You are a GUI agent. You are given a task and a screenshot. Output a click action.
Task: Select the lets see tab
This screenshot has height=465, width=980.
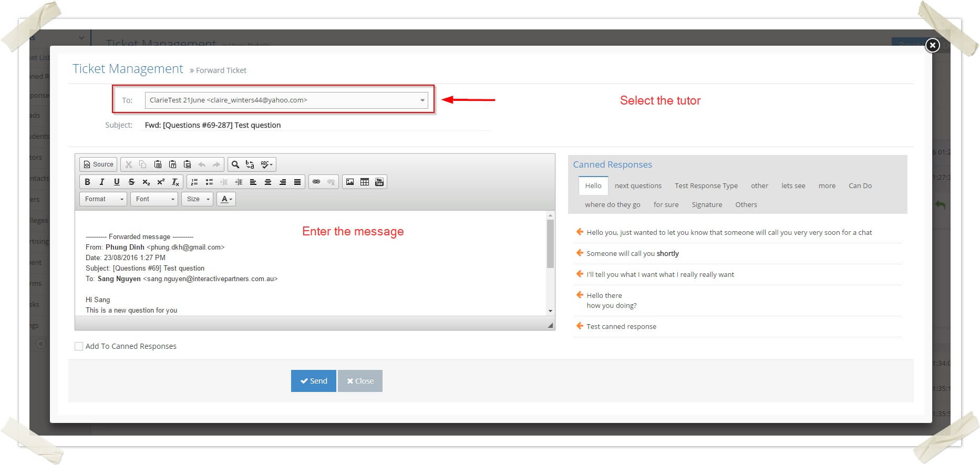click(793, 185)
